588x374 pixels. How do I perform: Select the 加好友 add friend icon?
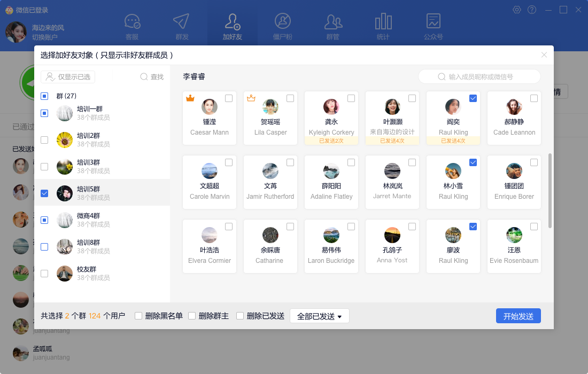pyautogui.click(x=232, y=22)
